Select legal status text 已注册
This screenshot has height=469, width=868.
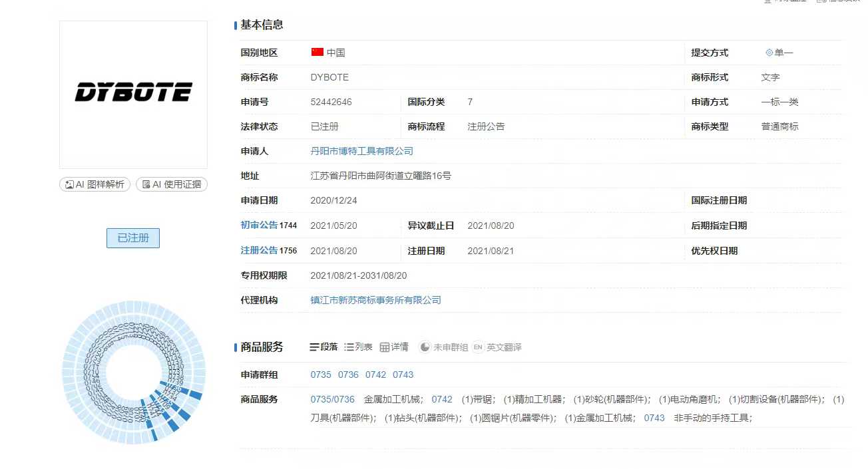click(325, 126)
